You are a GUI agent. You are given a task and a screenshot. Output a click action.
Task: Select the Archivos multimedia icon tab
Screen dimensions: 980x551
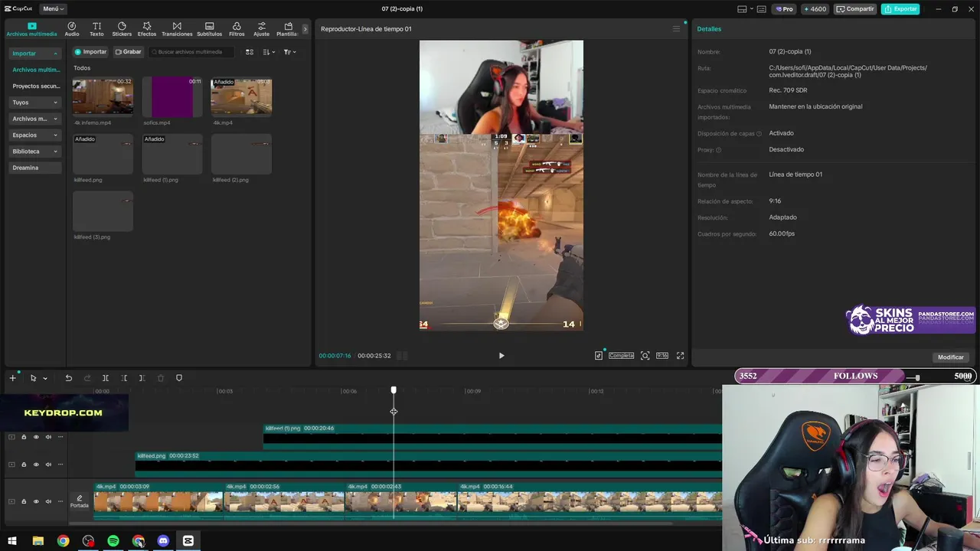[31, 29]
